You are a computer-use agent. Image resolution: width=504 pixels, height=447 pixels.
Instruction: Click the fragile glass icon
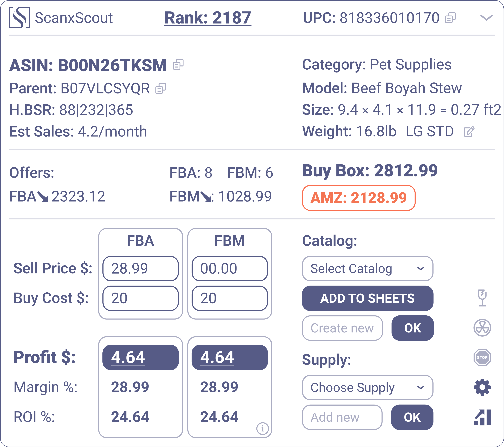click(x=482, y=298)
